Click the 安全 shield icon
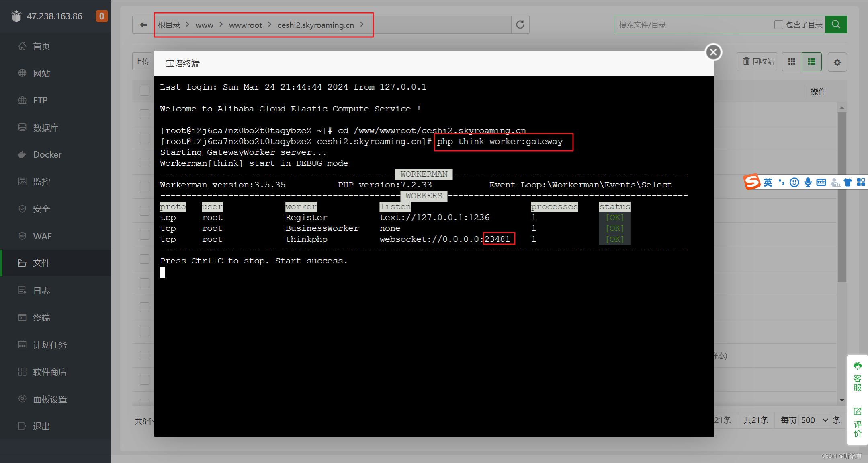This screenshot has height=463, width=868. (x=23, y=209)
